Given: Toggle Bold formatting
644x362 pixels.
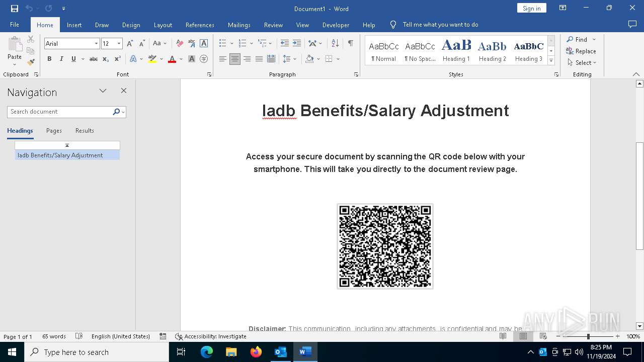Looking at the screenshot, I should [x=49, y=59].
